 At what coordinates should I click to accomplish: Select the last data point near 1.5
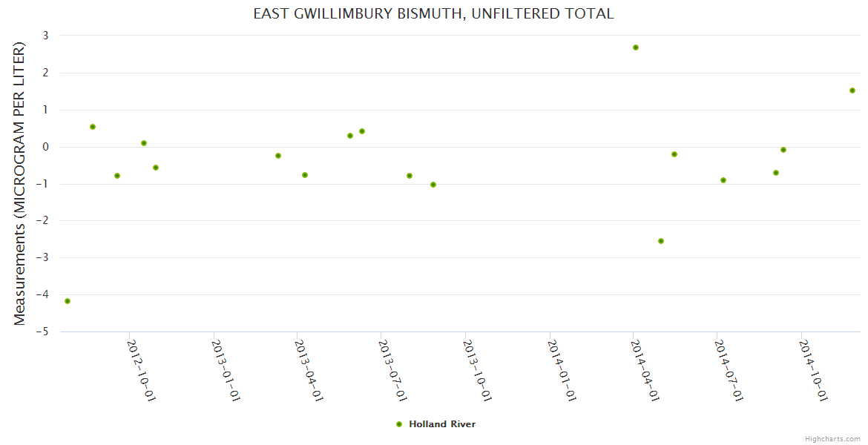[852, 90]
